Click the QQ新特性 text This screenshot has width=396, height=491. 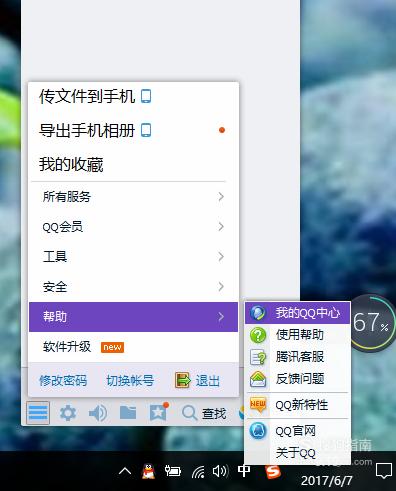[301, 405]
